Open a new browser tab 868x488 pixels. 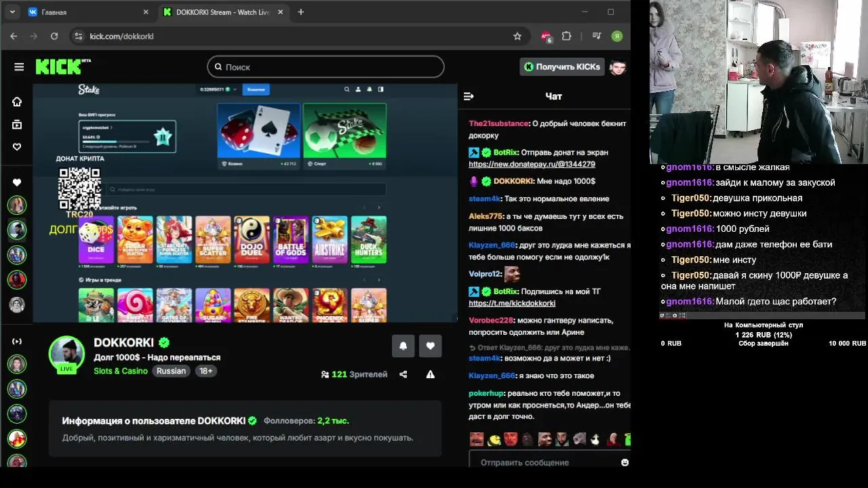pyautogui.click(x=301, y=12)
